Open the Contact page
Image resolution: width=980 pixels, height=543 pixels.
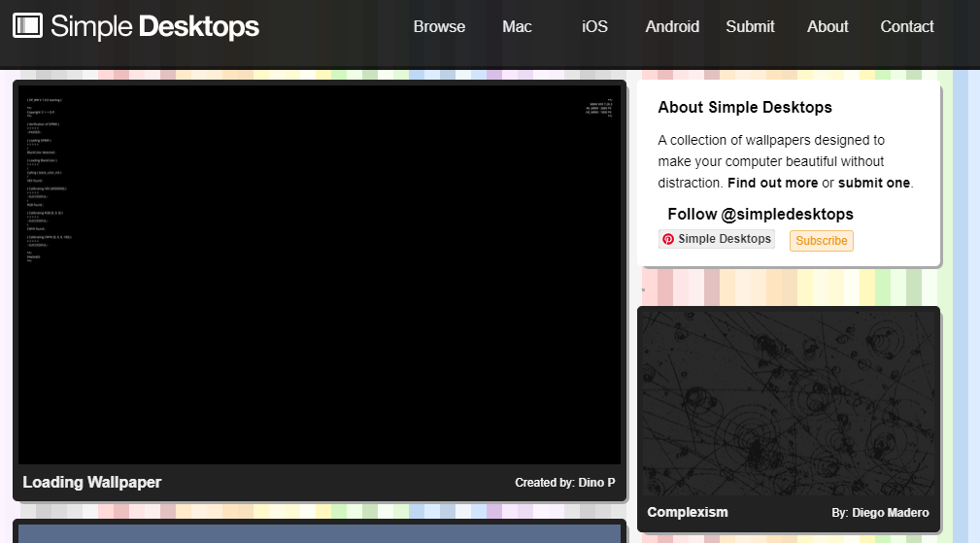pos(907,27)
